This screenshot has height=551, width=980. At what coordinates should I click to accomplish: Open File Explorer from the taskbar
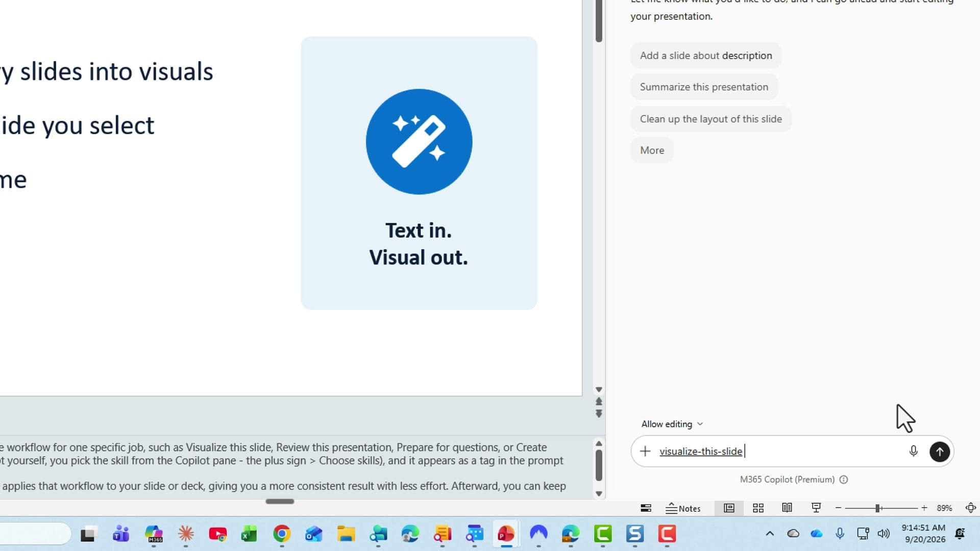[346, 534]
